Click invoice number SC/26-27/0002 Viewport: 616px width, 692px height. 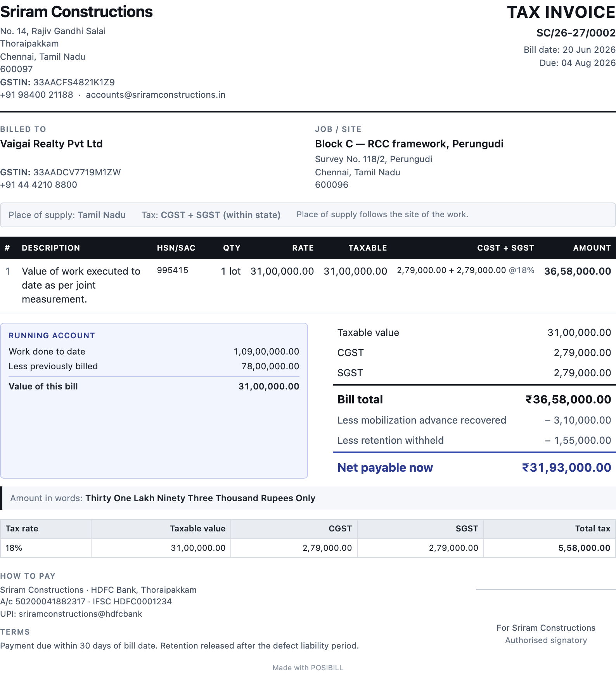tap(576, 33)
